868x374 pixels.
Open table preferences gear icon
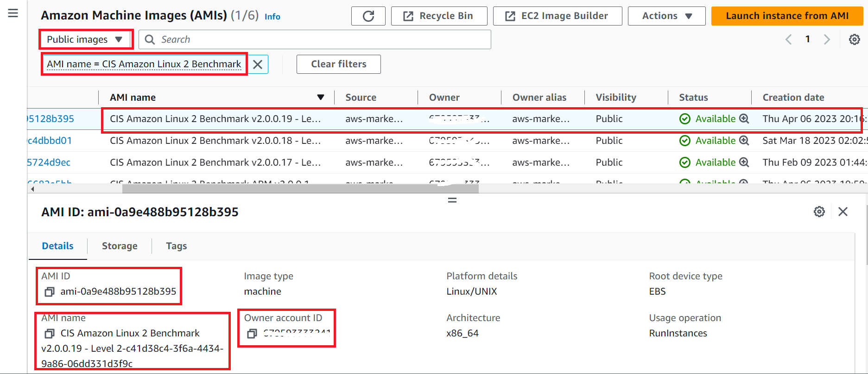tap(855, 39)
